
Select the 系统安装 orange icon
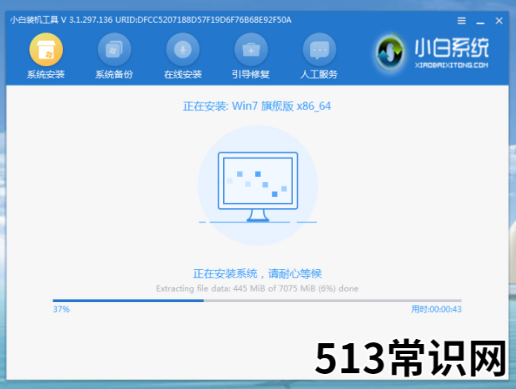pyautogui.click(x=46, y=49)
